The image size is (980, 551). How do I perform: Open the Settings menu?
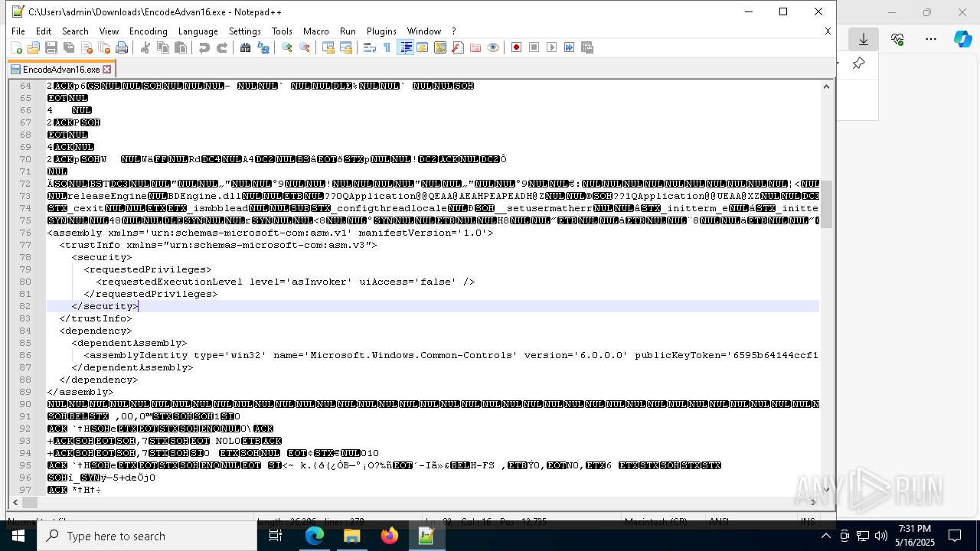pyautogui.click(x=245, y=31)
